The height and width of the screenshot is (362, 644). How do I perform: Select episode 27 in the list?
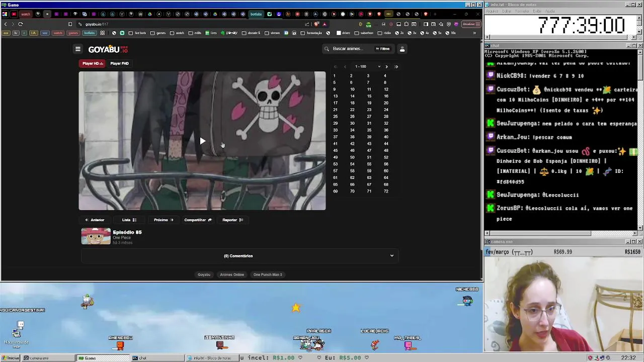click(x=369, y=117)
